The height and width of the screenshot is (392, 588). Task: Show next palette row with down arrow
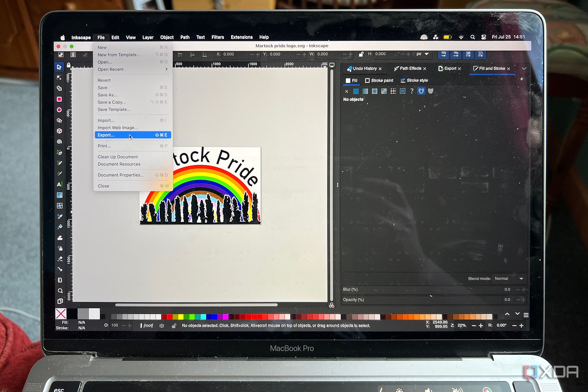click(517, 314)
